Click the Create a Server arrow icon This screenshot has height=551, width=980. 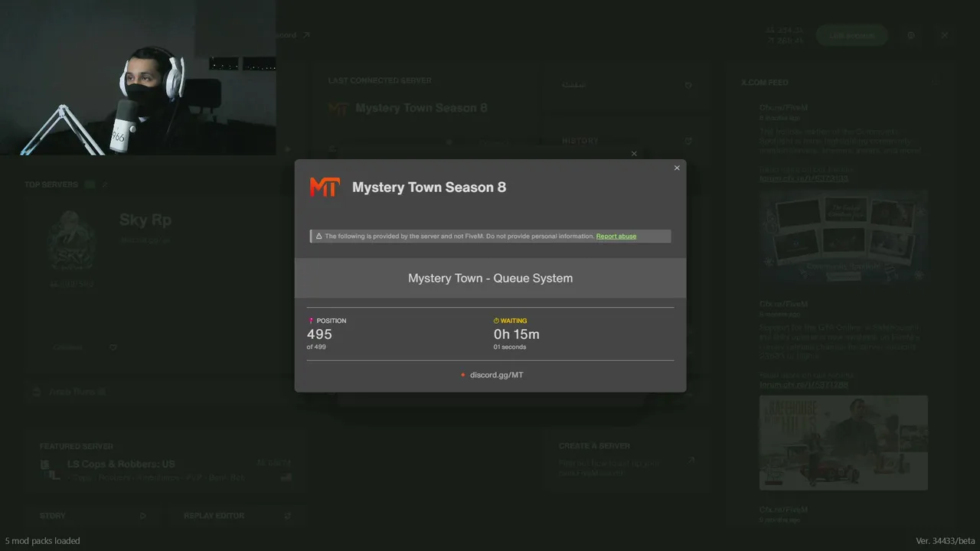click(x=691, y=460)
